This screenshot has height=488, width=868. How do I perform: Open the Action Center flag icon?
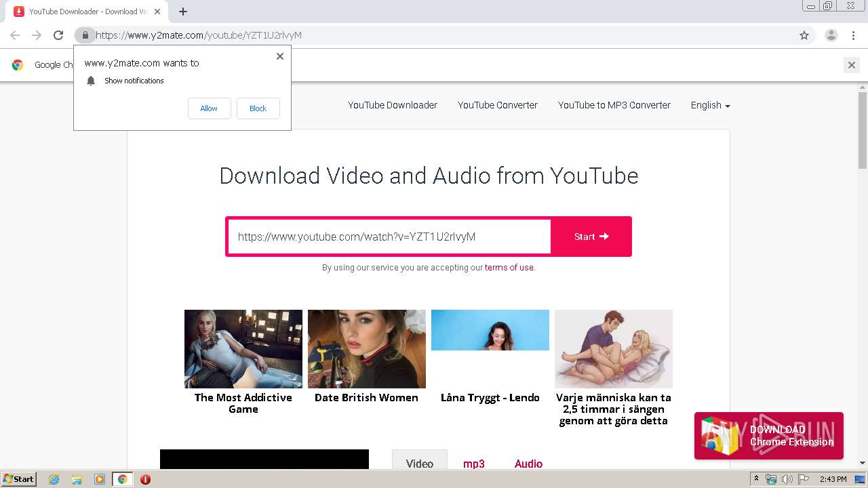804,479
